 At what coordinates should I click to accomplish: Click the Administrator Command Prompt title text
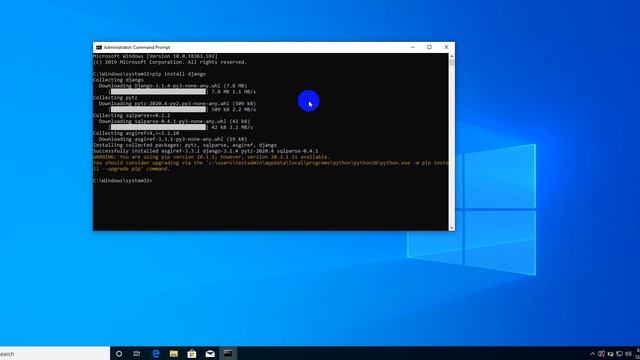click(137, 47)
